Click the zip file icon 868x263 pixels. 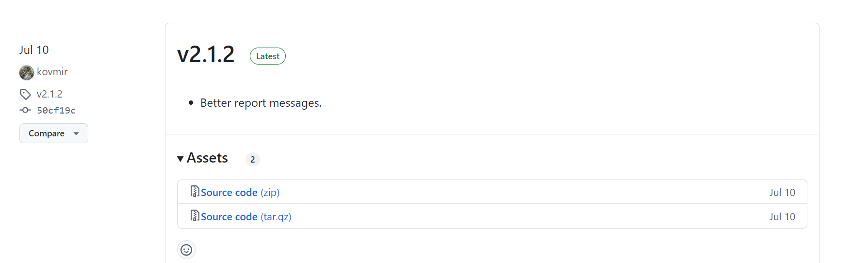(195, 192)
